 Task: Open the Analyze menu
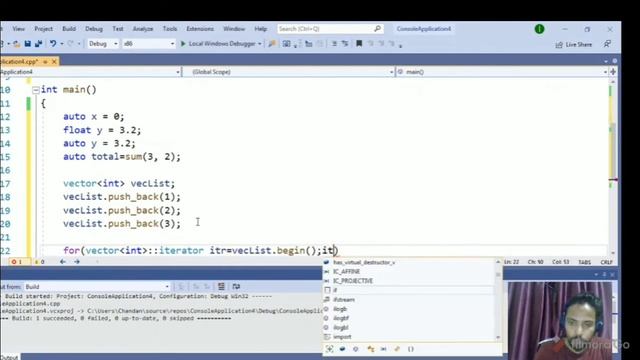click(143, 29)
